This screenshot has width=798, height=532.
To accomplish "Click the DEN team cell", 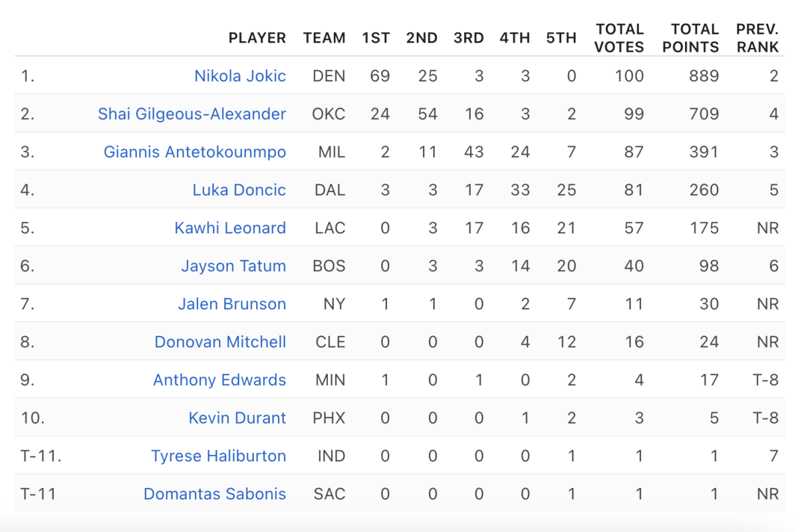I will coord(329,76).
